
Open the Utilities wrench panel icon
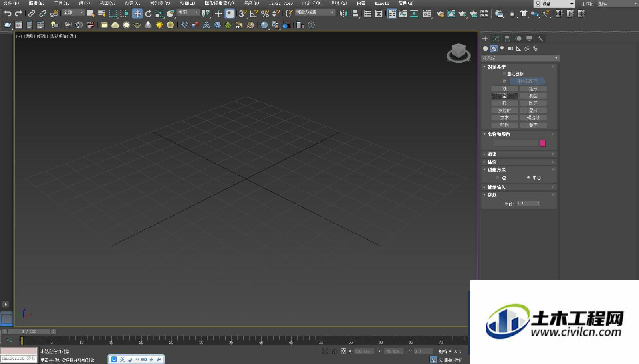coord(540,38)
